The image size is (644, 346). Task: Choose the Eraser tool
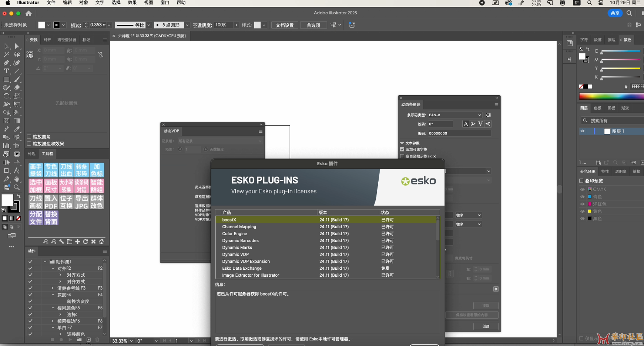point(17,88)
